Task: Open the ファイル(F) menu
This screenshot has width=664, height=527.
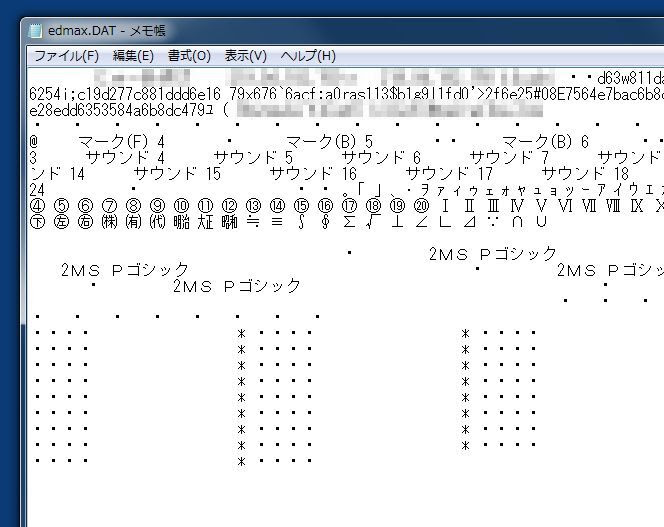Action: [66, 56]
